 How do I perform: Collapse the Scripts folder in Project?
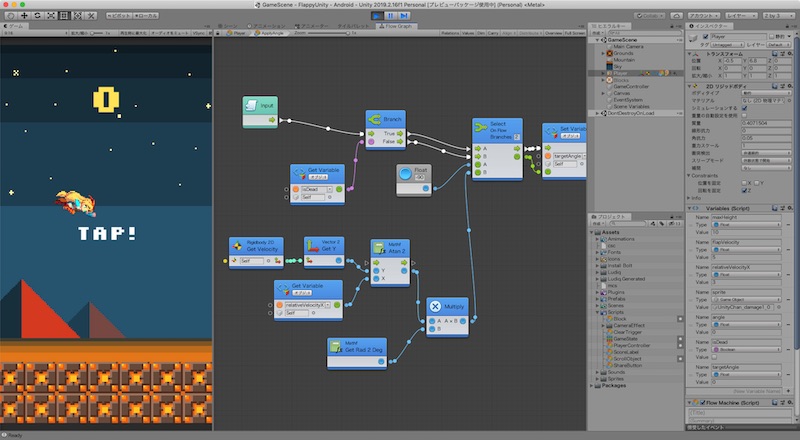click(x=597, y=312)
